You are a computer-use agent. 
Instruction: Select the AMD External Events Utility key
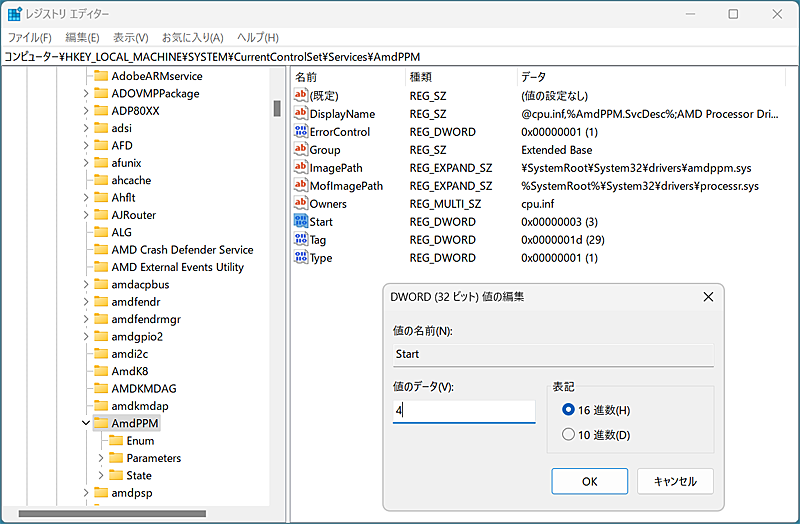[178, 267]
